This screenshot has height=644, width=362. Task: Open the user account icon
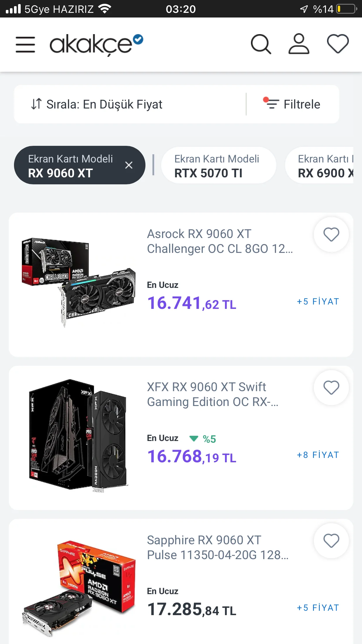pyautogui.click(x=299, y=45)
